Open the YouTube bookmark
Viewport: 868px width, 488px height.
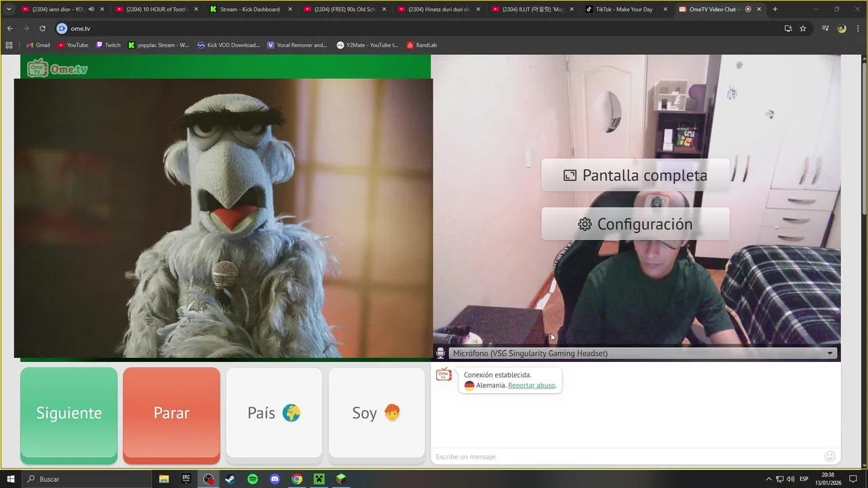click(73, 45)
